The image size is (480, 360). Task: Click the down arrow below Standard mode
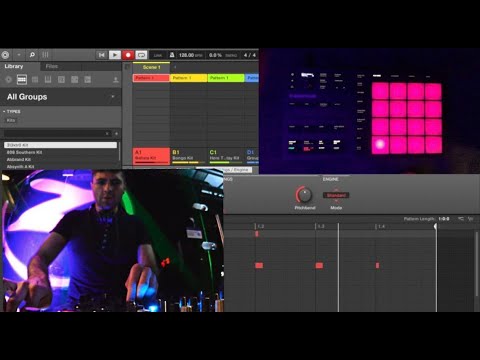click(x=336, y=201)
